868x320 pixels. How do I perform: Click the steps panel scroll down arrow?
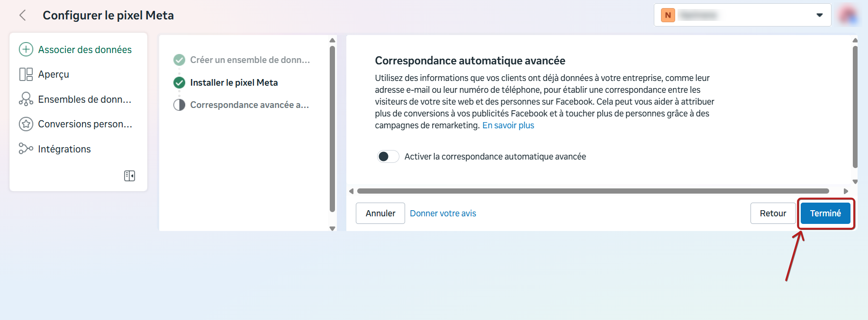pyautogui.click(x=332, y=228)
